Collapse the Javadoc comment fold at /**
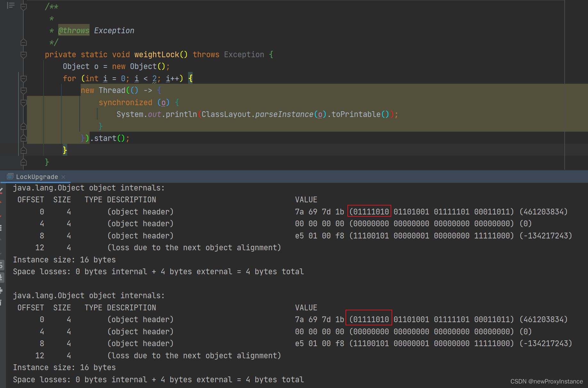 pyautogui.click(x=23, y=7)
